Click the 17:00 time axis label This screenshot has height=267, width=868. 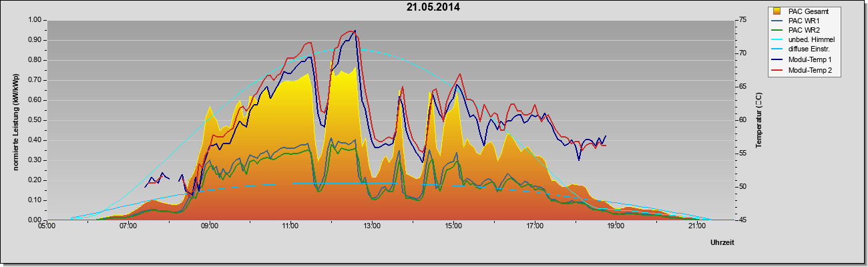[534, 227]
